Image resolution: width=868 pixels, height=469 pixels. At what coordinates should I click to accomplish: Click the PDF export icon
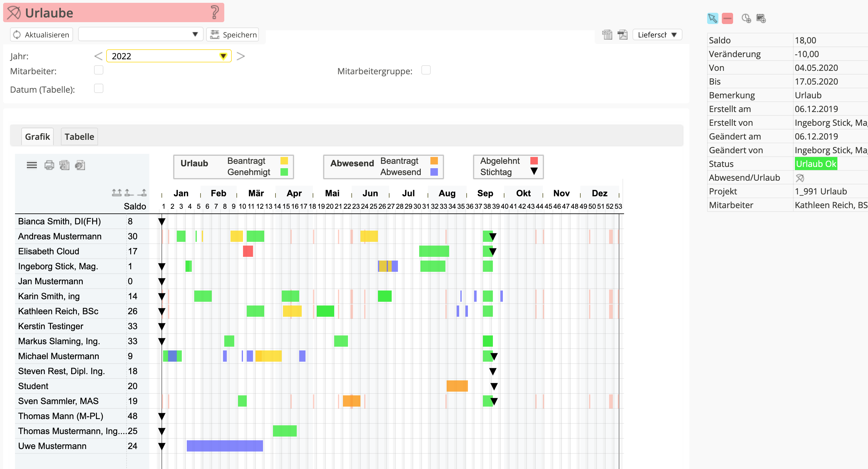tap(622, 35)
